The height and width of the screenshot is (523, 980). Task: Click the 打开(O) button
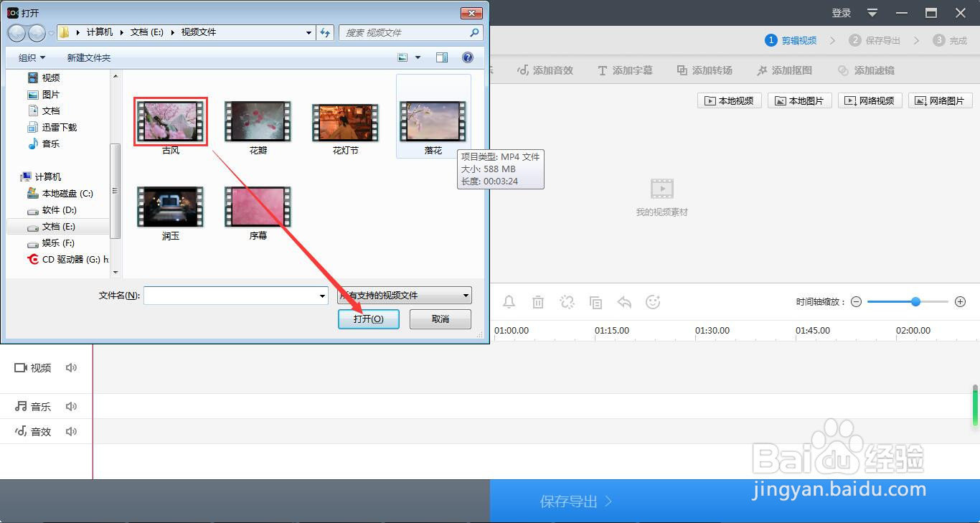(x=369, y=319)
